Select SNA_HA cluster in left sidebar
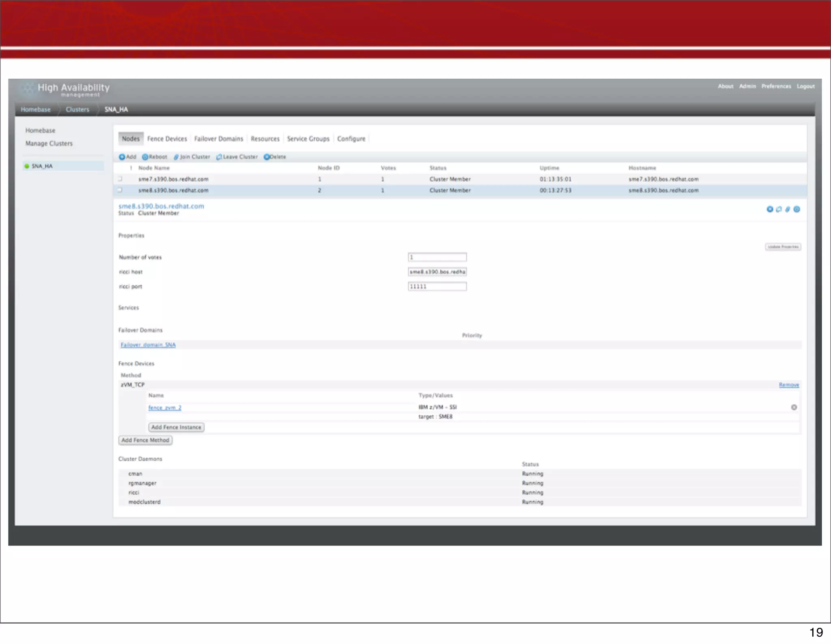Viewport: 831px width, 644px height. pos(42,166)
